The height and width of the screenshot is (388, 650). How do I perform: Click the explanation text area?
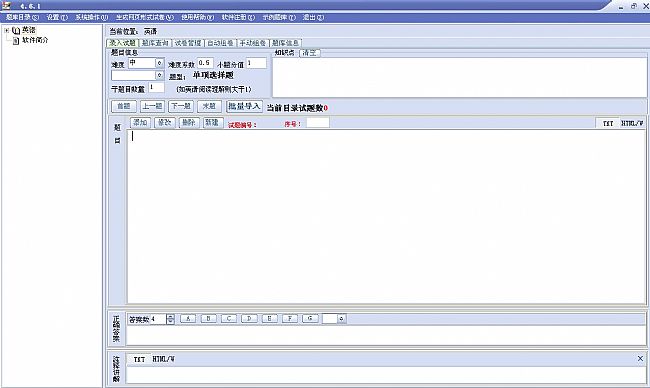[x=386, y=375]
